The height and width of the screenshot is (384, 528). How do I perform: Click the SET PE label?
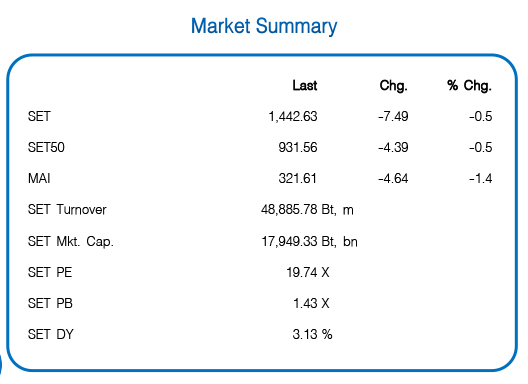(x=50, y=272)
